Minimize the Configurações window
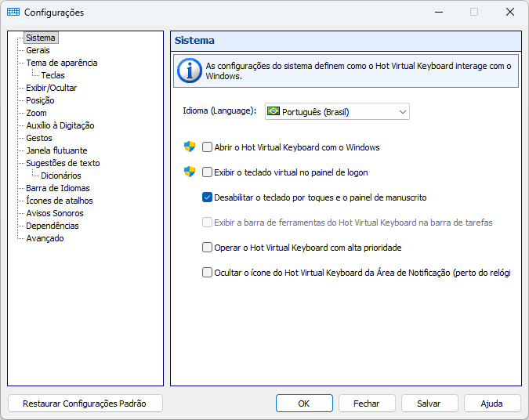Image resolution: width=529 pixels, height=420 pixels. 439,12
